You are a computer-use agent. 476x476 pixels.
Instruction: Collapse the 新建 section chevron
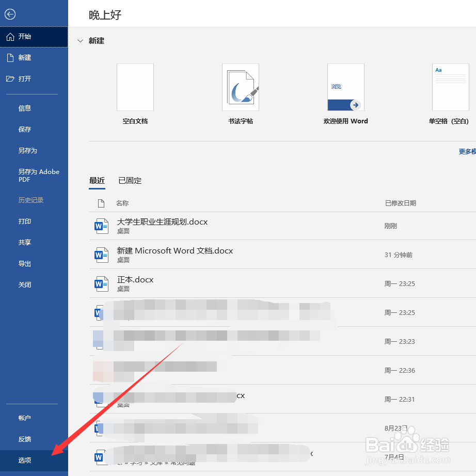tap(80, 41)
